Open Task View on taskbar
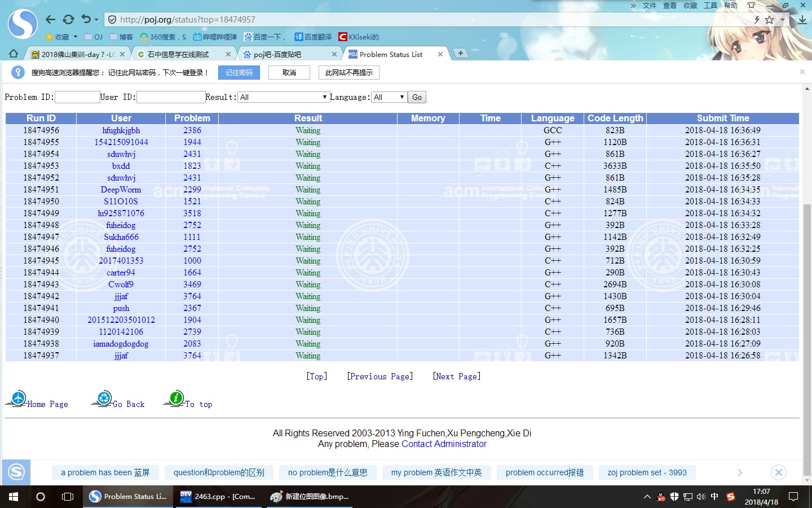Image resolution: width=812 pixels, height=508 pixels. point(68,497)
